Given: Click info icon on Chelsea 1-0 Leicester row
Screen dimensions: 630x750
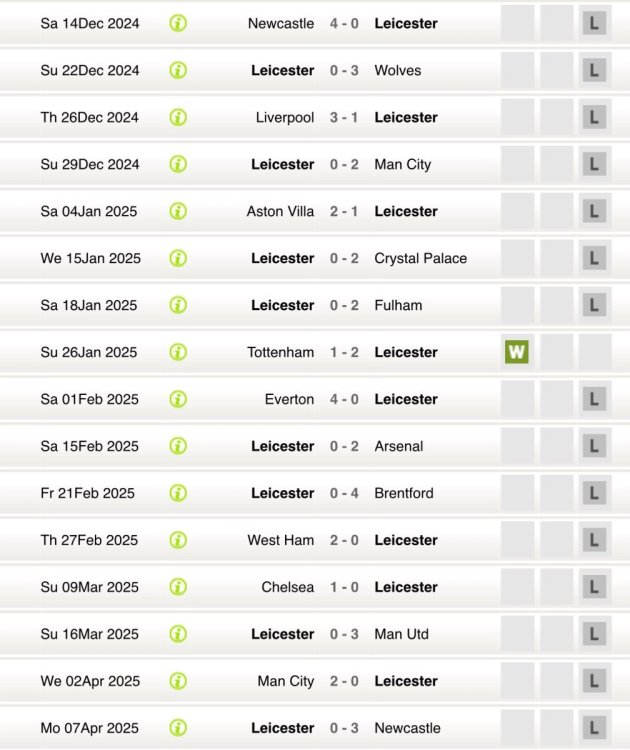Looking at the screenshot, I should coord(178,587).
